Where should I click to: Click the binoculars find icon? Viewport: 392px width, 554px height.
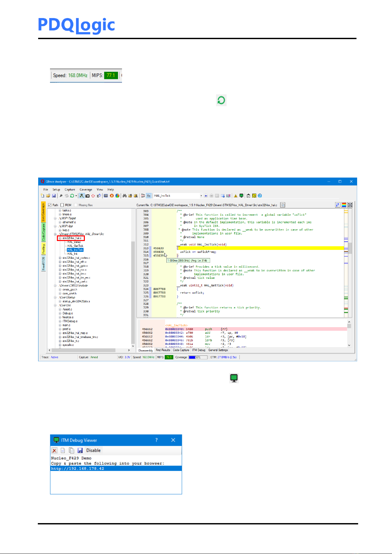pyautogui.click(x=125, y=196)
